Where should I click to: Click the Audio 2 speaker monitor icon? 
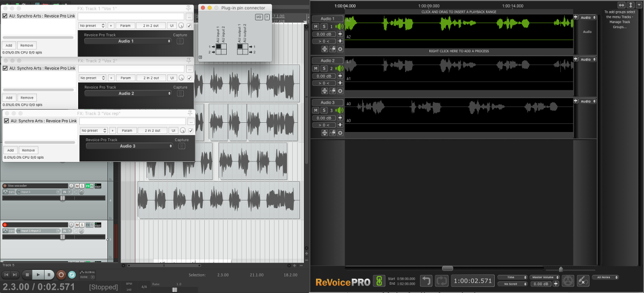(340, 68)
